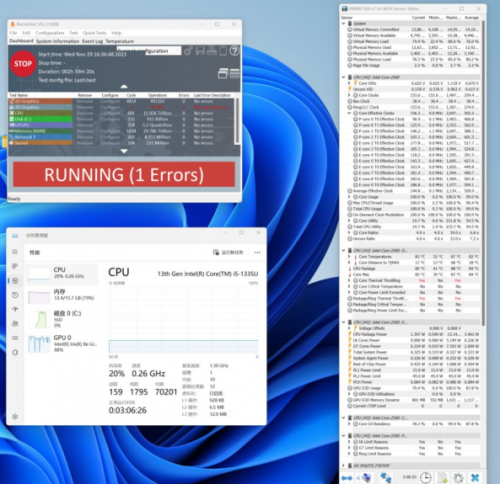The width and height of the screenshot is (500, 484).
Task: Open Startup apps in Task Manager sidebar
Action: coord(15,309)
